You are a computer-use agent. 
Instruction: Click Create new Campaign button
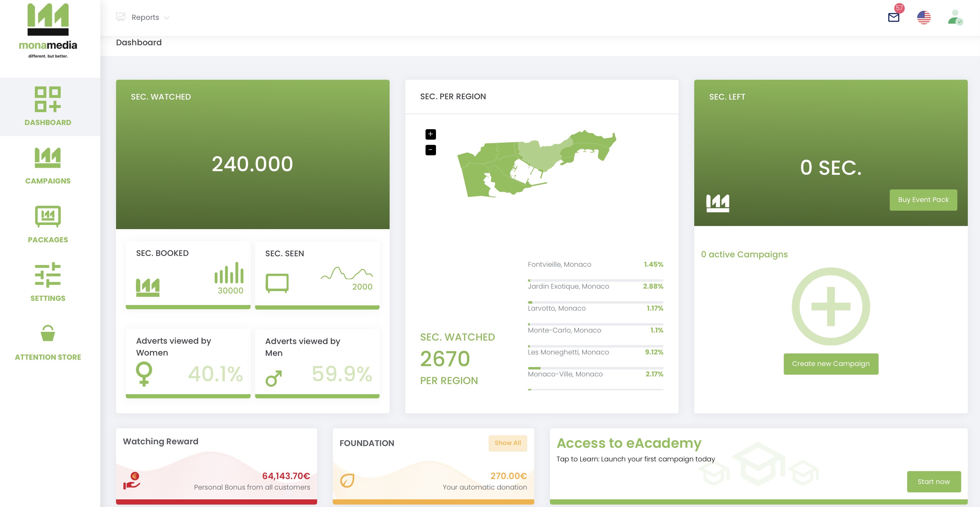(x=831, y=364)
